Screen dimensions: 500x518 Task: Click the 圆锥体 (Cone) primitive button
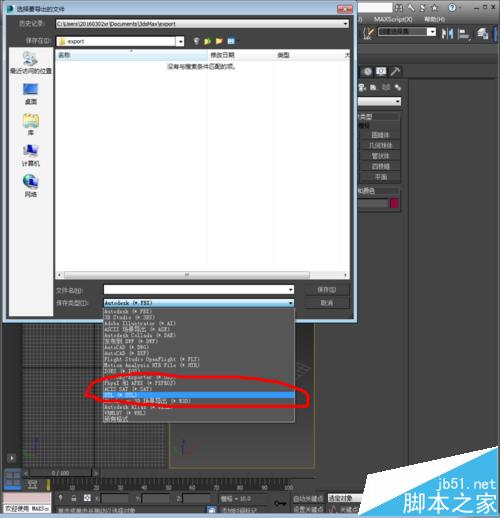(380, 135)
